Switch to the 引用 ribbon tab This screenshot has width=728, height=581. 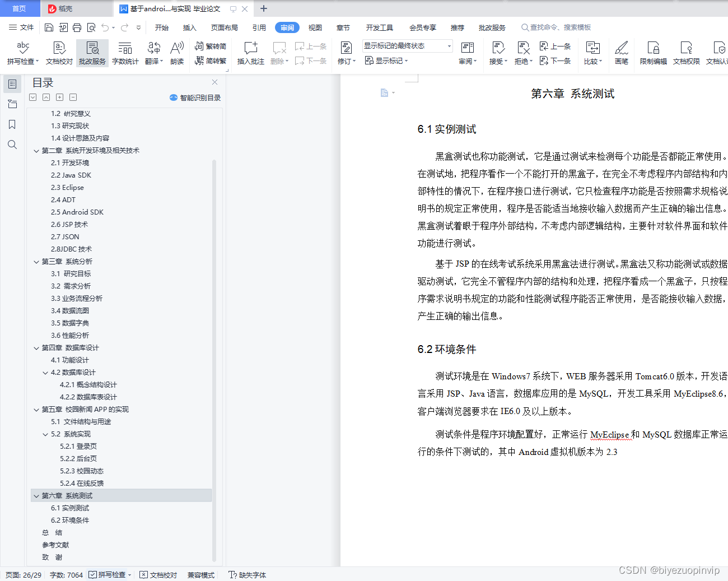(x=259, y=27)
